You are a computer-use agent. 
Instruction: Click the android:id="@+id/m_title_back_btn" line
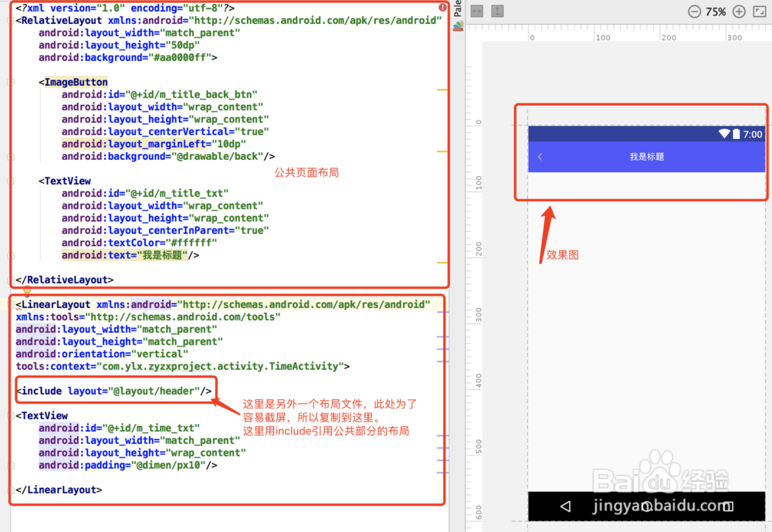pos(160,94)
